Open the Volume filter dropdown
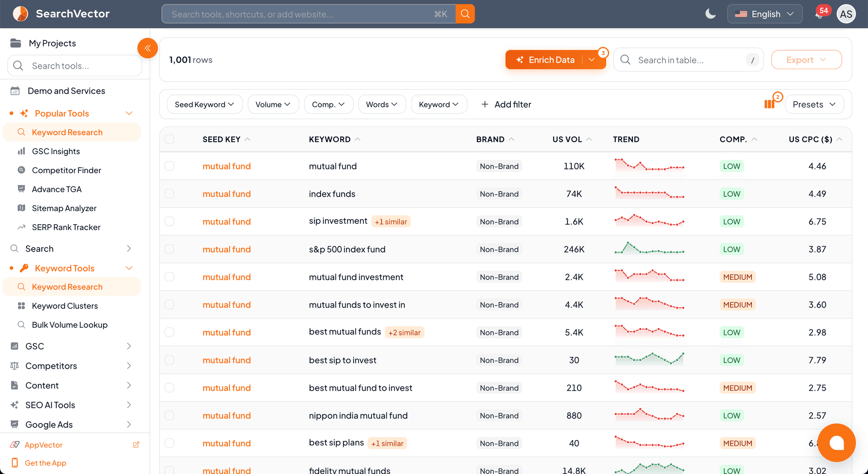The image size is (868, 474). point(273,104)
